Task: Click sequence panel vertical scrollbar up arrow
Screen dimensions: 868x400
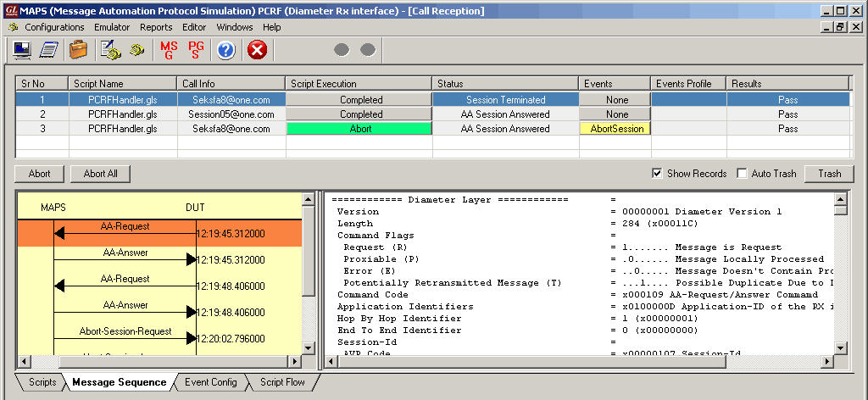Action: [309, 198]
